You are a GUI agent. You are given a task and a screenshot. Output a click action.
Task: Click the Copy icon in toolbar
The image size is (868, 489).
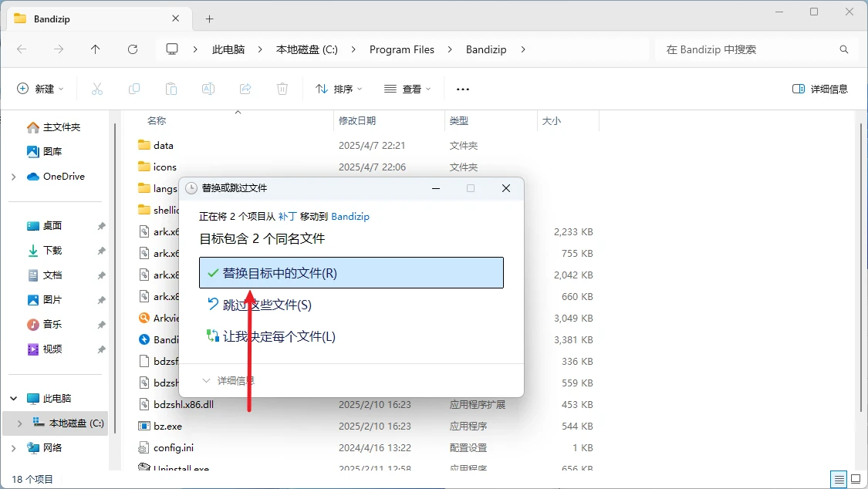134,89
